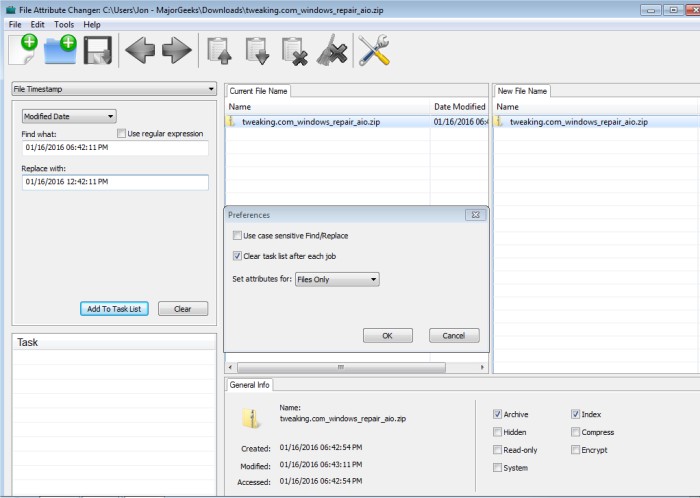This screenshot has height=498, width=700.
Task: Toggle the Index attribute checkbox
Action: pyautogui.click(x=575, y=414)
